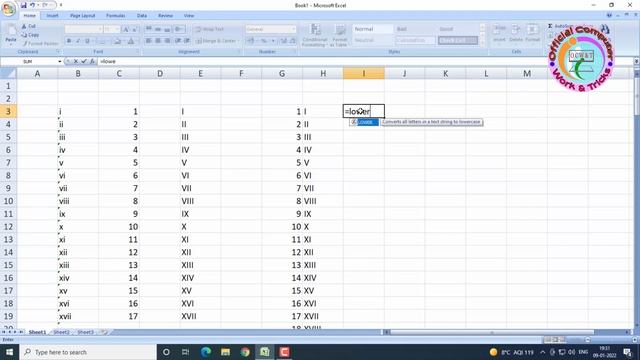Image resolution: width=640 pixels, height=360 pixels.
Task: Activate Format Painter
Action: click(x=40, y=43)
